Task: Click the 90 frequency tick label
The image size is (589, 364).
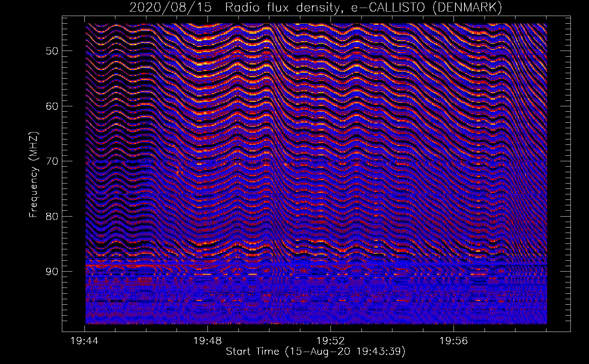Action: click(52, 272)
